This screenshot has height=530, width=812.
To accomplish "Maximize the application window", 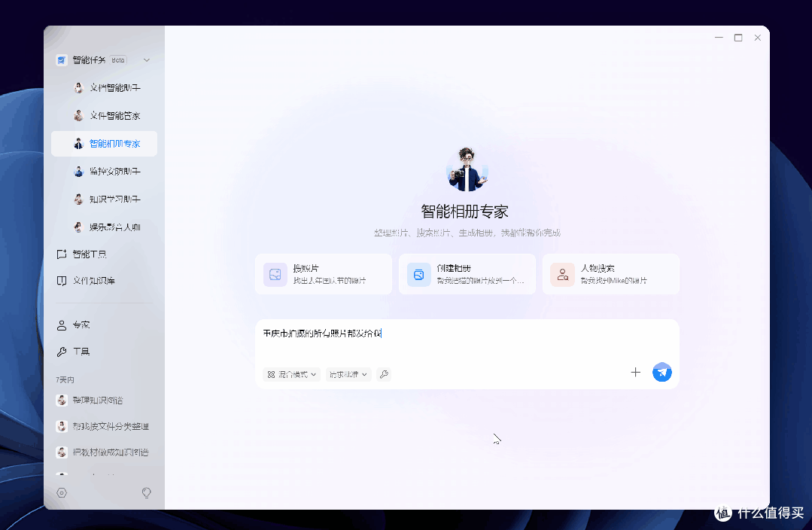I will click(738, 38).
